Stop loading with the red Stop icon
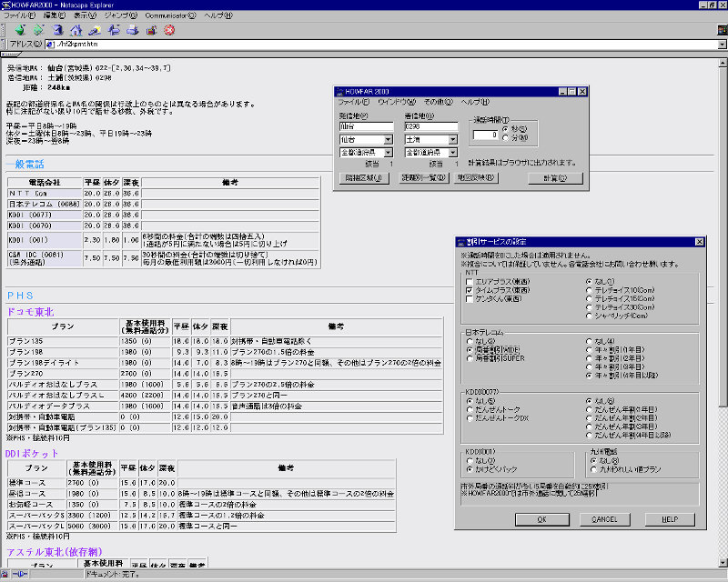Screen dimensions: 728x582 click(x=170, y=31)
